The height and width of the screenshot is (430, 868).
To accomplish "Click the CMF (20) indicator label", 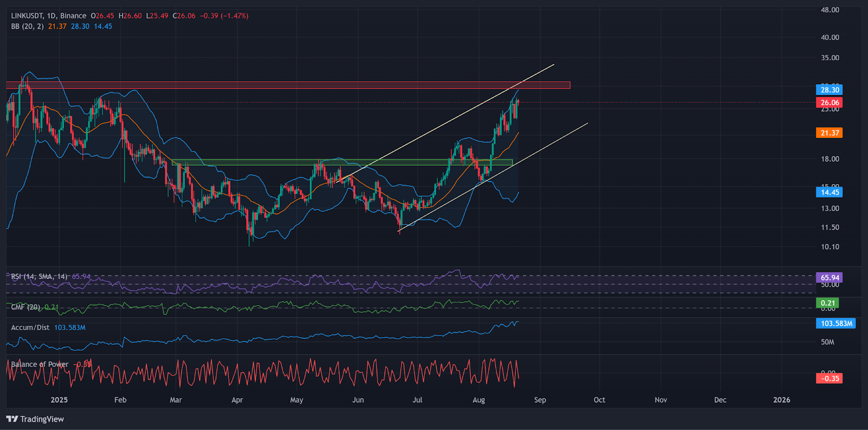I will [x=25, y=307].
